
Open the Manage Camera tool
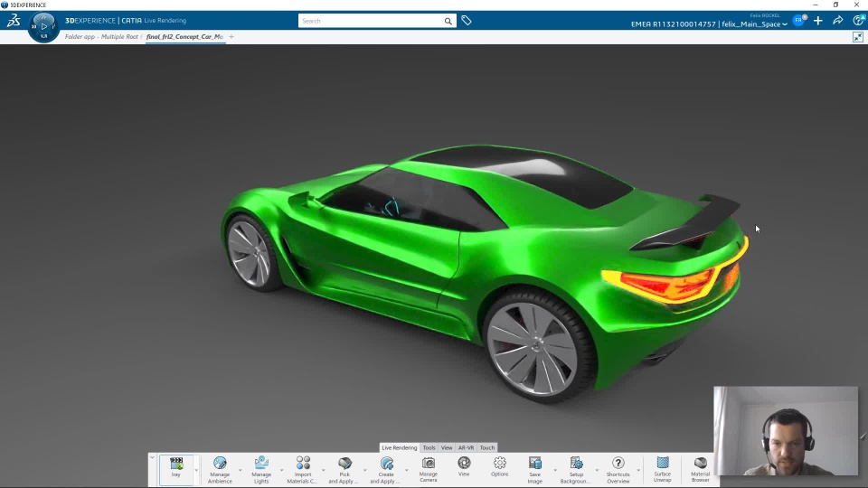click(428, 469)
